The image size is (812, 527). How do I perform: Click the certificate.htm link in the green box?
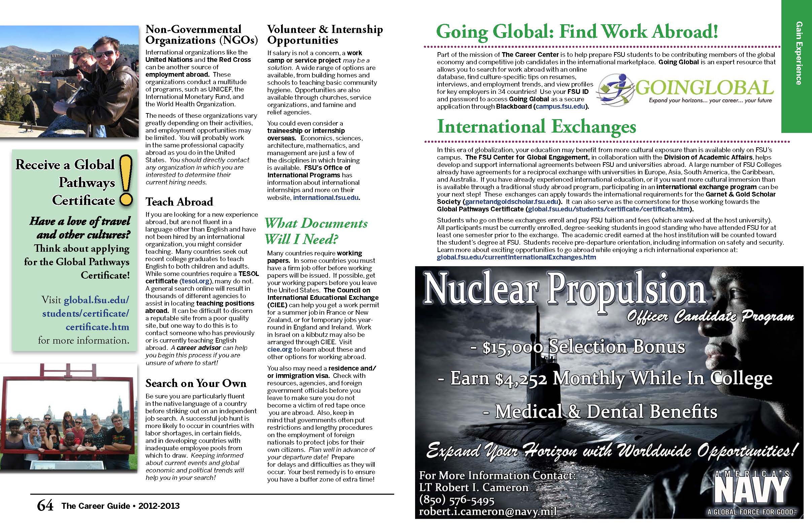[97, 327]
